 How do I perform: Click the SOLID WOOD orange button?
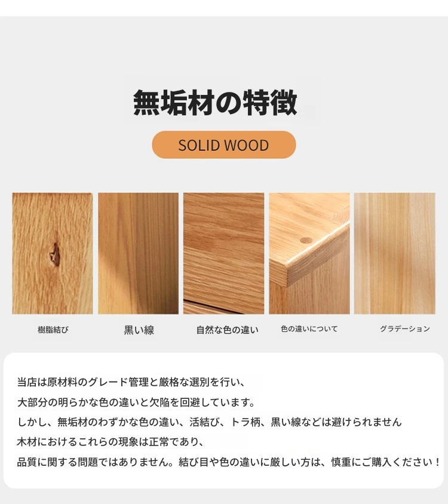[224, 145]
